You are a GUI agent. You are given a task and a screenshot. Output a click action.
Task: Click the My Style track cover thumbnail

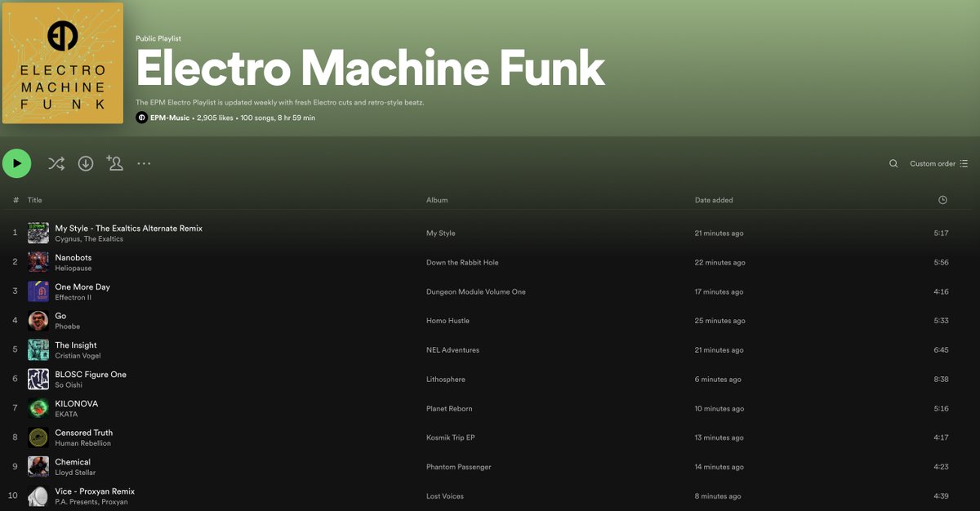(38, 233)
